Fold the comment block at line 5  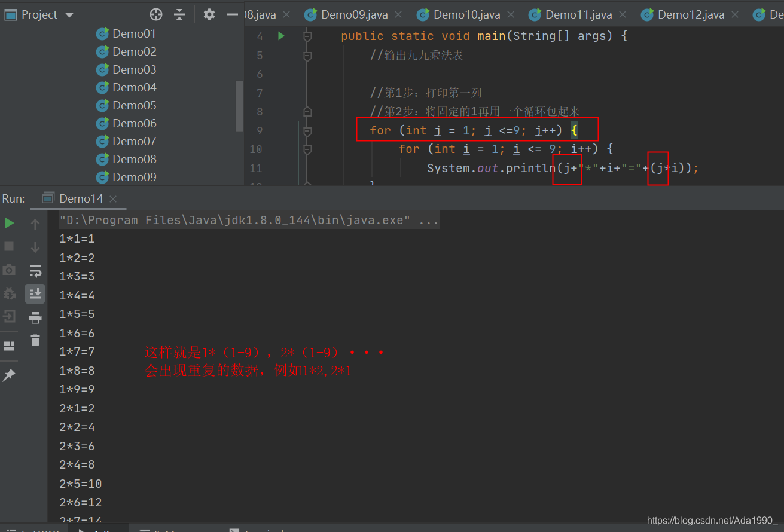[307, 56]
